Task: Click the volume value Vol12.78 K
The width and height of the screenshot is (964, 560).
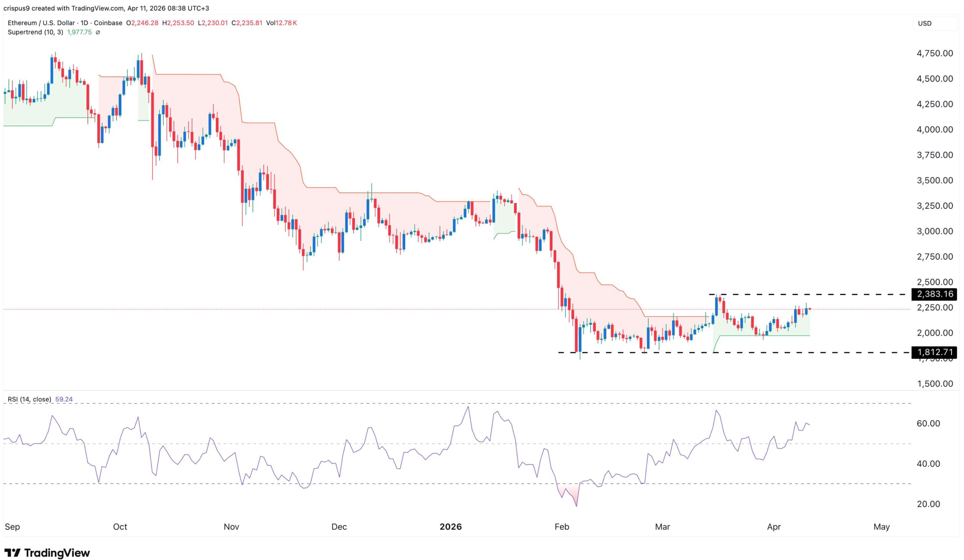Action: coord(282,23)
